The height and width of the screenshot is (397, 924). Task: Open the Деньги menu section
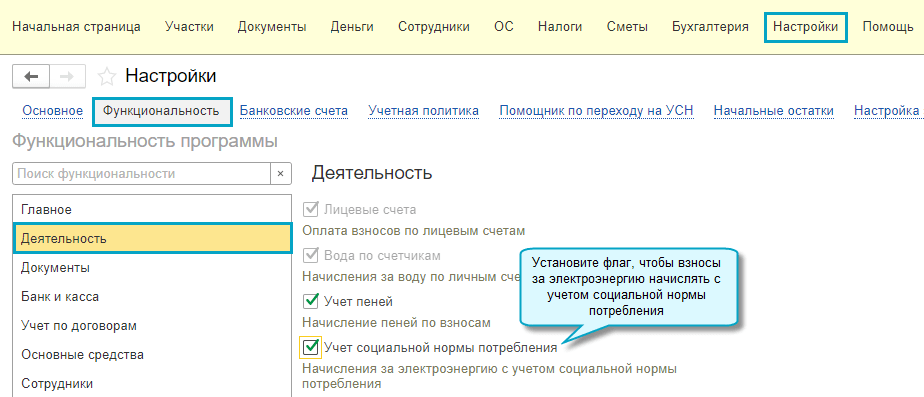point(352,27)
